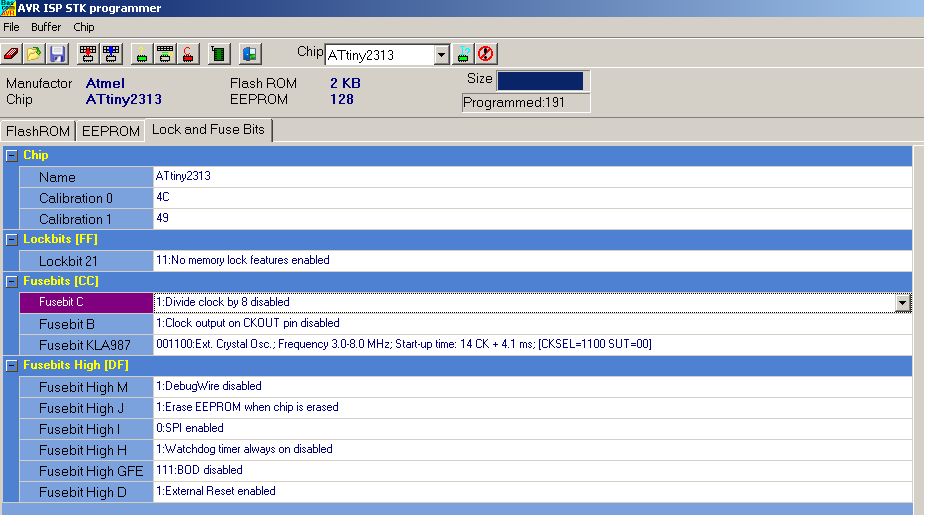Switch to the FlashROM tab
935x526 pixels.
(38, 131)
